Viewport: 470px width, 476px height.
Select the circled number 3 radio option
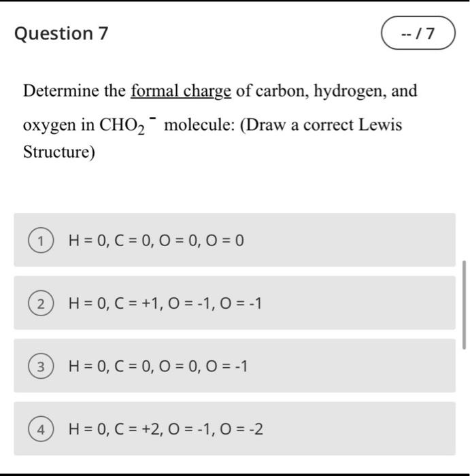41,366
